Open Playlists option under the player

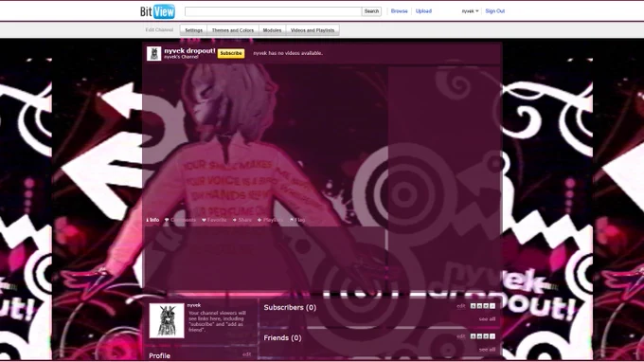pyautogui.click(x=270, y=220)
